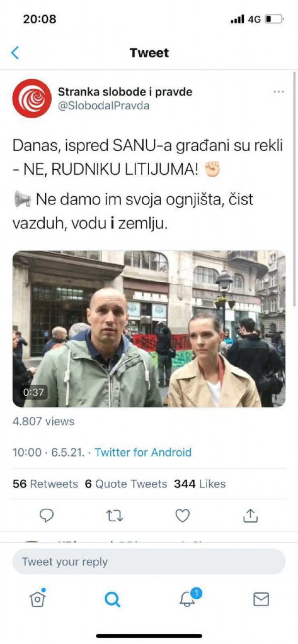This screenshot has width=298, height=644.
Task: Open the @SlobodaIPravda handle
Action: (104, 106)
